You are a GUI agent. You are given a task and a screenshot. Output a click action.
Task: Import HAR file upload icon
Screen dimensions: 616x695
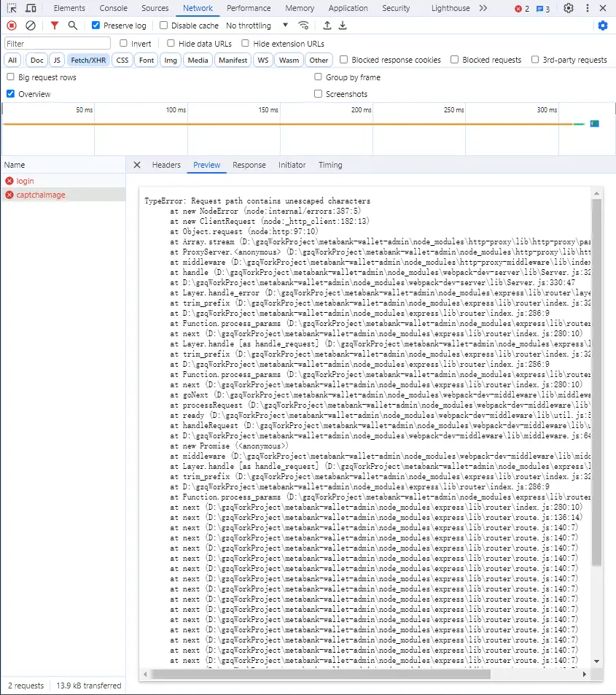point(327,26)
